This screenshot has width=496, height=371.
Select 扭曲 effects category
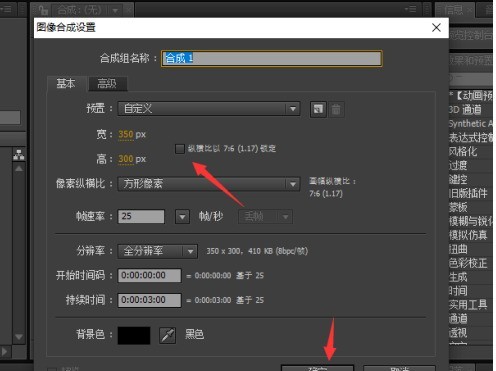click(x=458, y=249)
